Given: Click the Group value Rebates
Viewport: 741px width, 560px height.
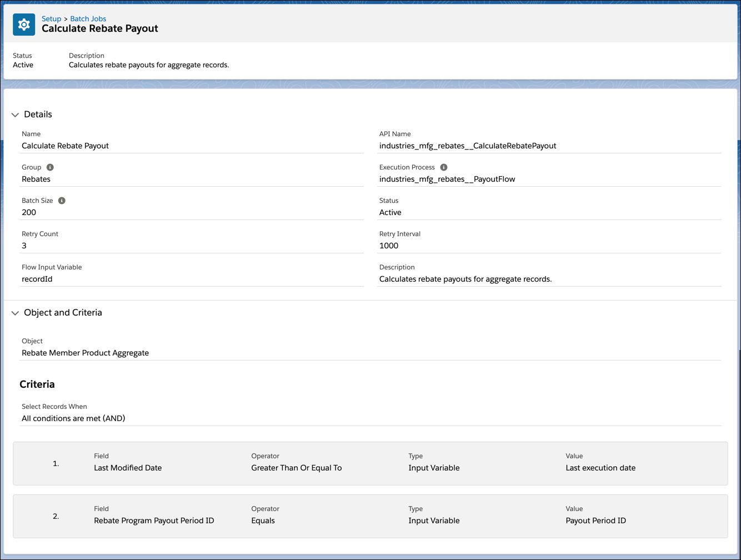Looking at the screenshot, I should pos(36,179).
